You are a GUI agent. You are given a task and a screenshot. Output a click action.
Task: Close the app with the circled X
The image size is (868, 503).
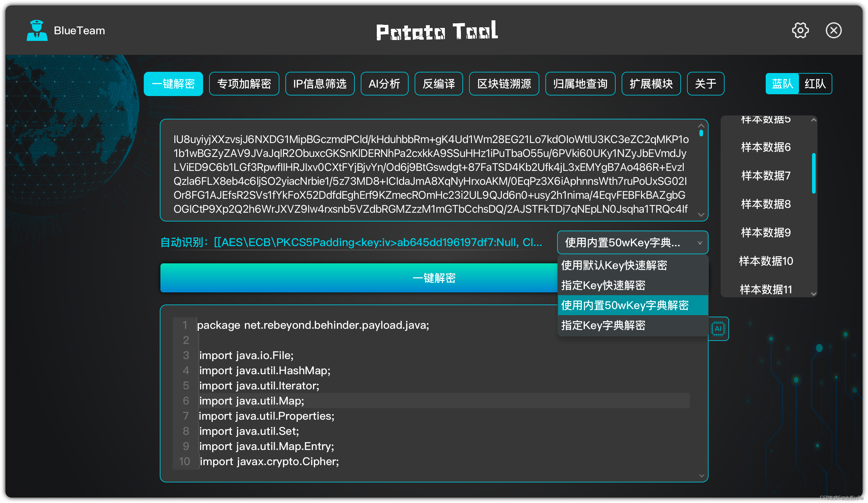(833, 31)
